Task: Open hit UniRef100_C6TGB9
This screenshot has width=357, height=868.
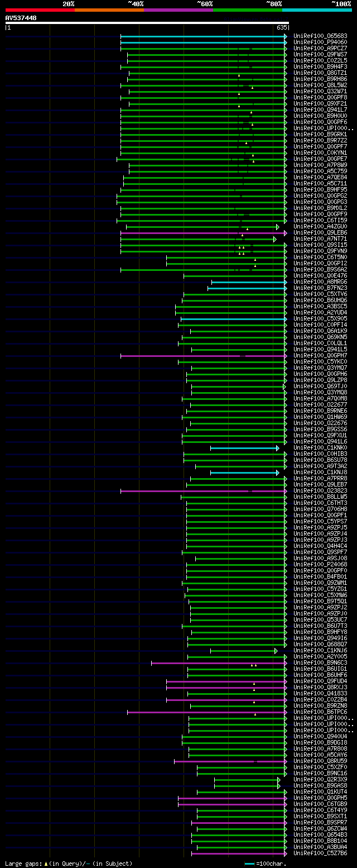Action: (320, 804)
